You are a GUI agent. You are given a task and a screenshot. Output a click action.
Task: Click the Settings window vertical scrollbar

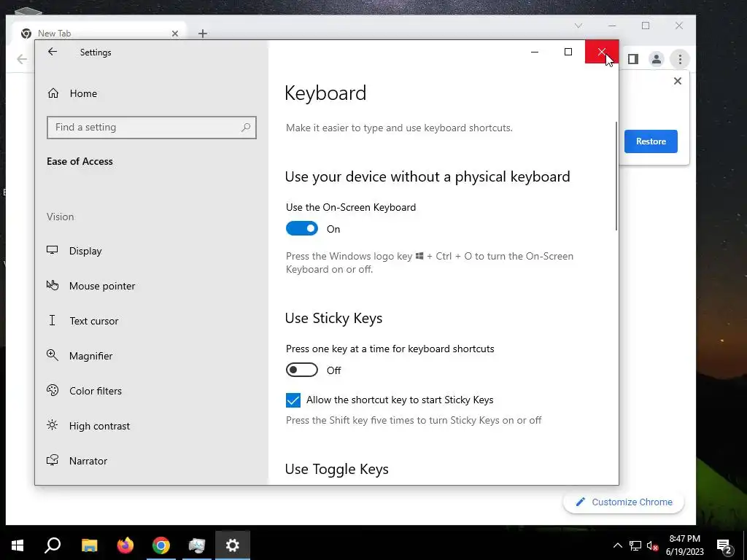click(616, 176)
